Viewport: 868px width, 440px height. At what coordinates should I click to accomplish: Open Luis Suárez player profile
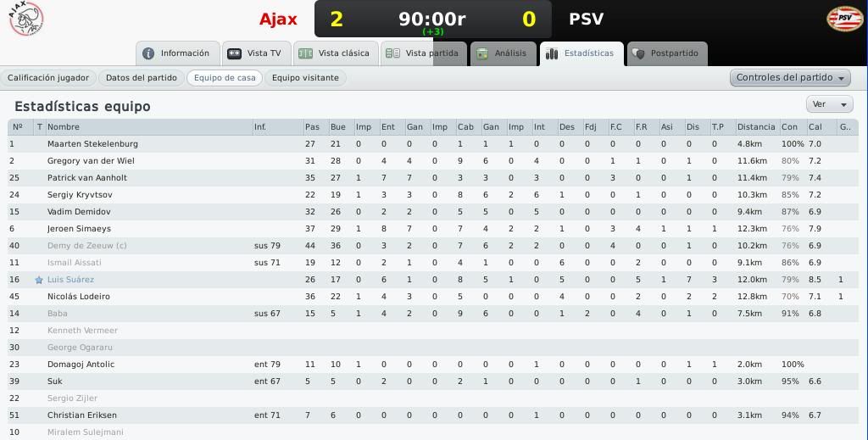[71, 280]
